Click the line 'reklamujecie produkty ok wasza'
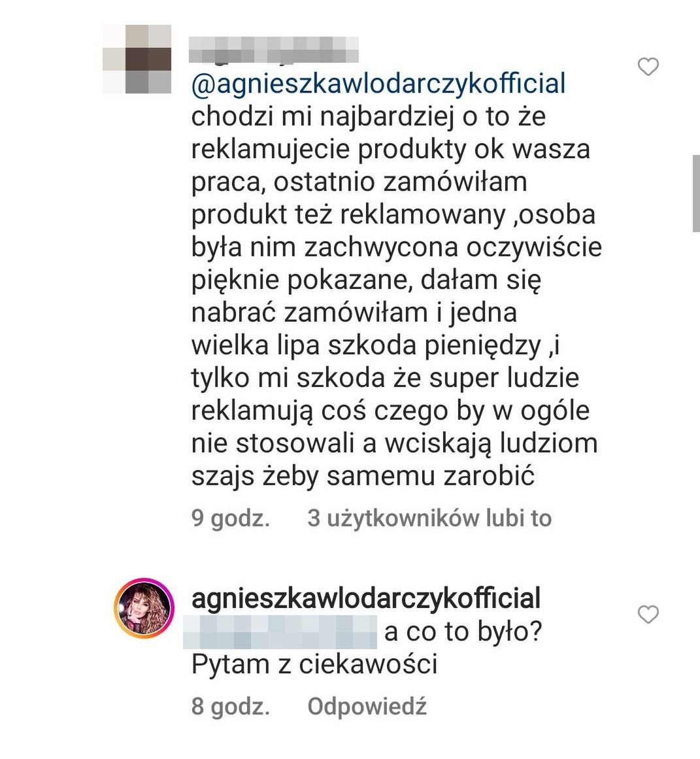Viewport: 700px width, 759px height. click(391, 150)
